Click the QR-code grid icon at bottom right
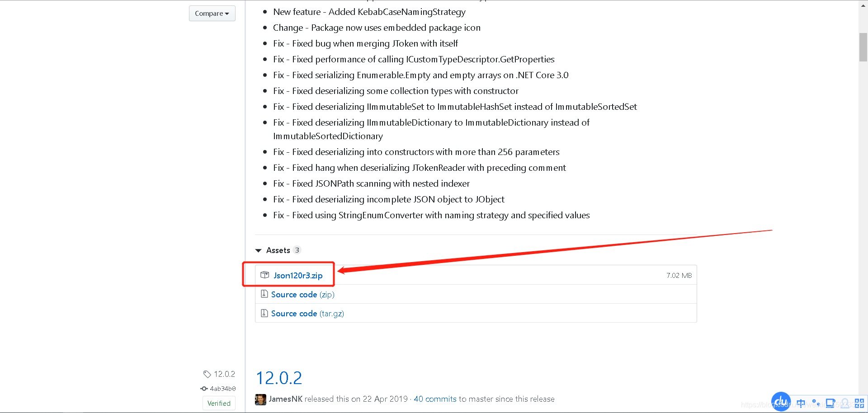Screen dimensions: 868x413 pyautogui.click(x=859, y=403)
